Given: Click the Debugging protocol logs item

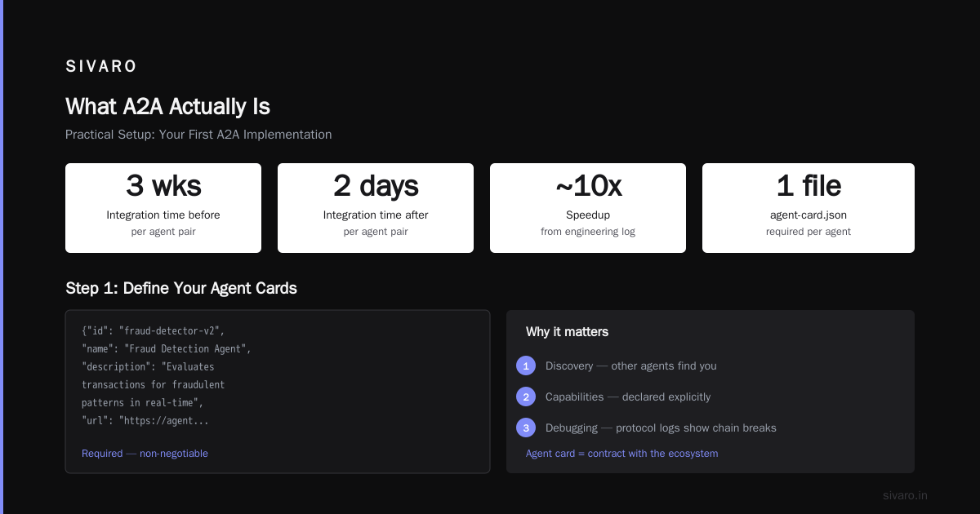Looking at the screenshot, I should [661, 428].
